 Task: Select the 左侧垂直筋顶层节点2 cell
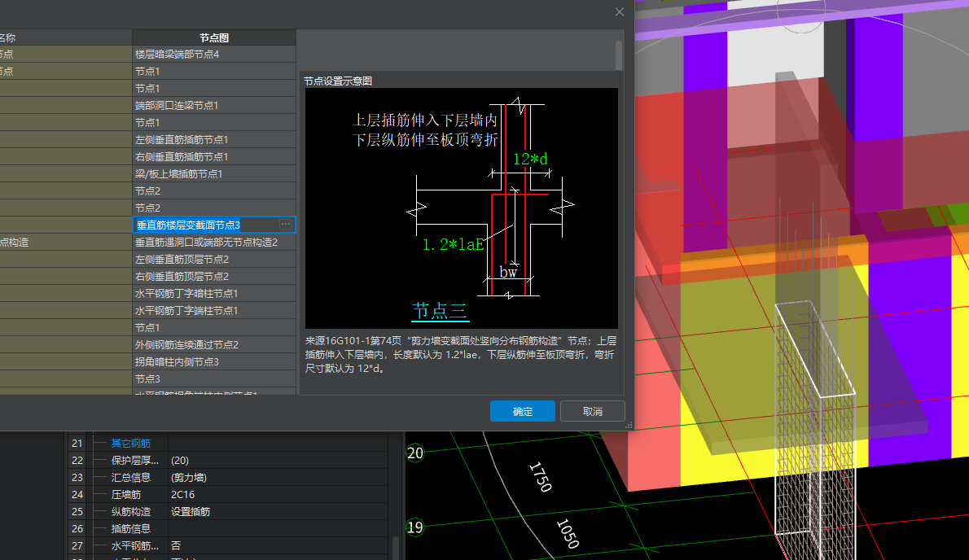[x=214, y=260]
